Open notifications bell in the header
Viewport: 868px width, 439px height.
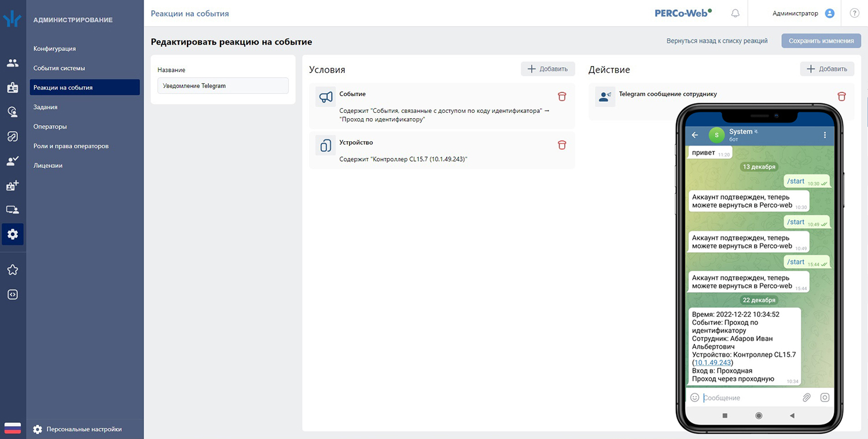coord(735,13)
